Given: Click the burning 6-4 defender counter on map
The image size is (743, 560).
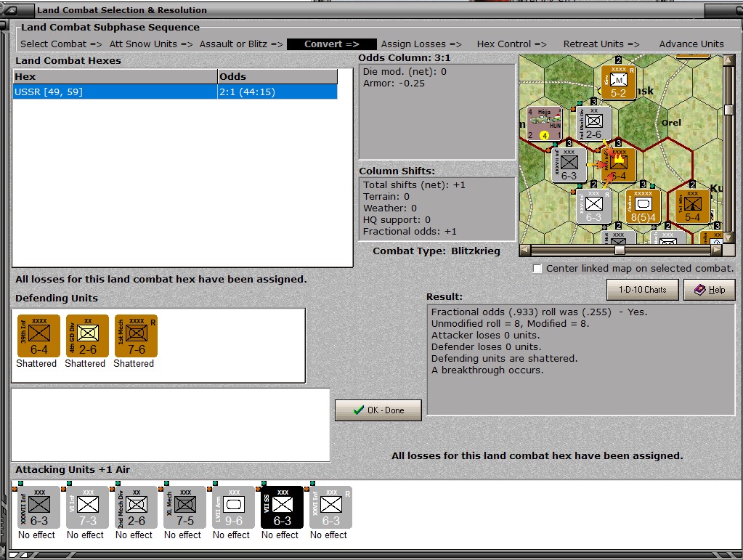Looking at the screenshot, I should pyautogui.click(x=618, y=164).
